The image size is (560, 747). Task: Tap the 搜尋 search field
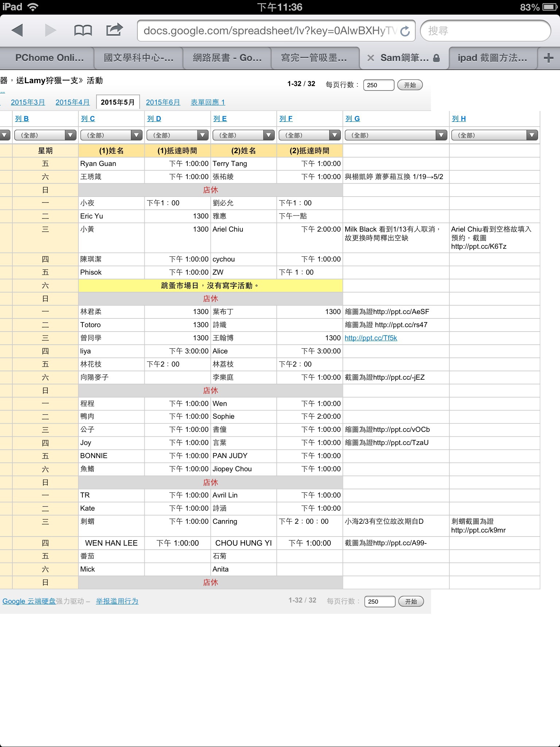tap(485, 31)
